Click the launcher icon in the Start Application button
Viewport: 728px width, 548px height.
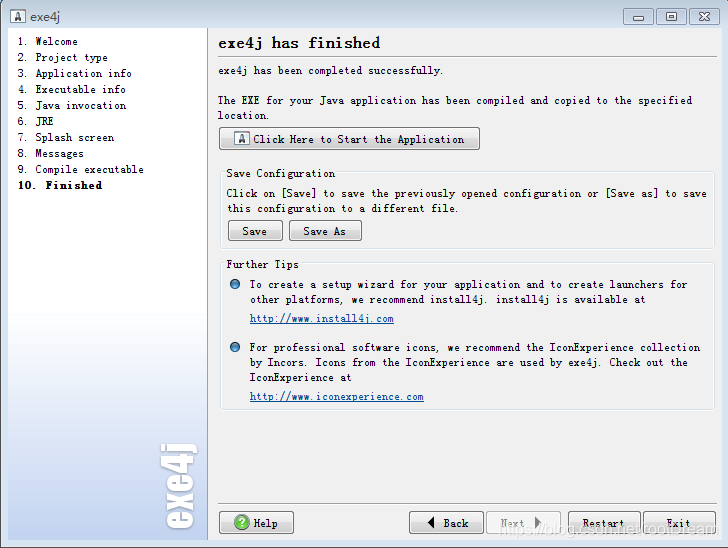point(241,138)
